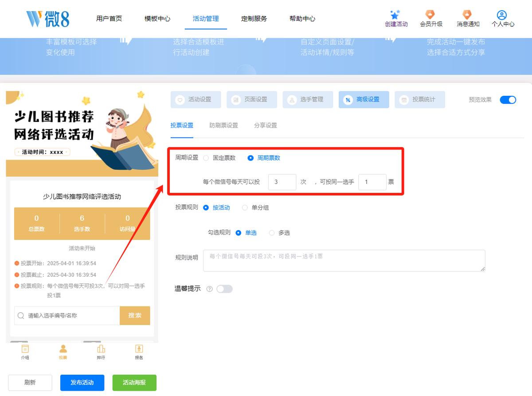The height and width of the screenshot is (396, 532).
Task: Click the contestant search input box
Action: coord(67,316)
